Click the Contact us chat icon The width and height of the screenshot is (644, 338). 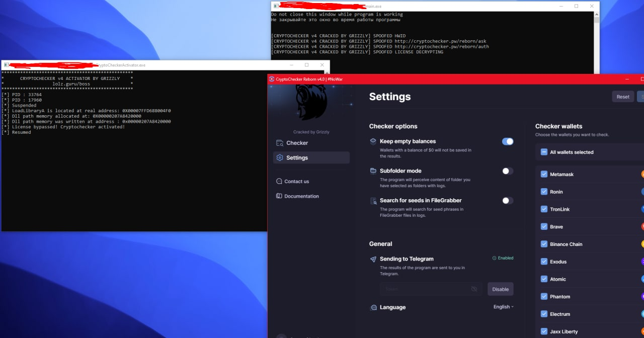(279, 182)
